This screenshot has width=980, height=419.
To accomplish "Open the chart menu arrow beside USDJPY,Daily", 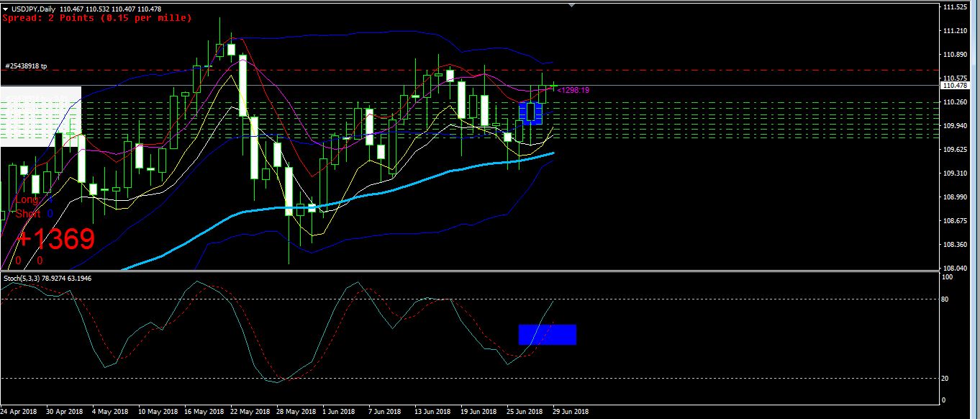I will (x=5, y=8).
